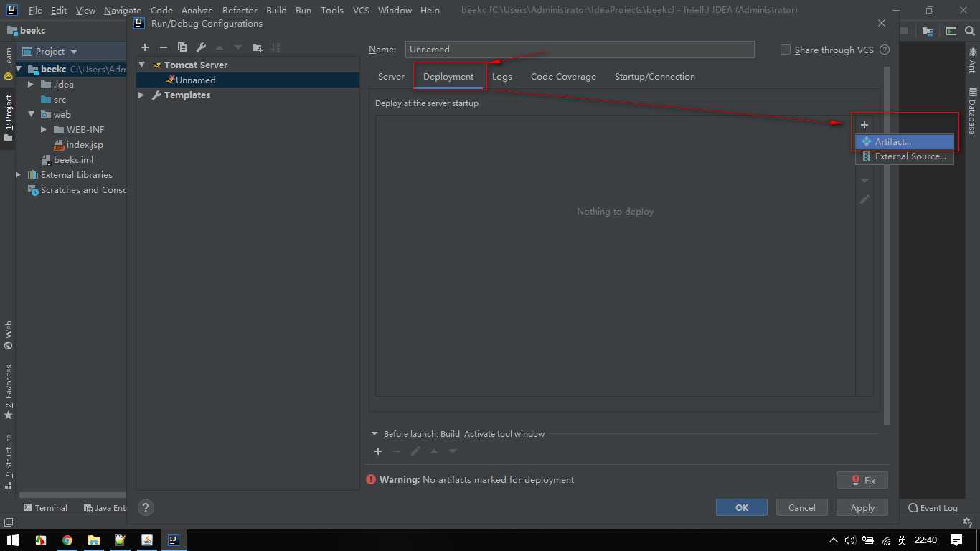Viewport: 980px width, 551px height.
Task: Launch Chrome from the taskbar
Action: click(x=67, y=540)
